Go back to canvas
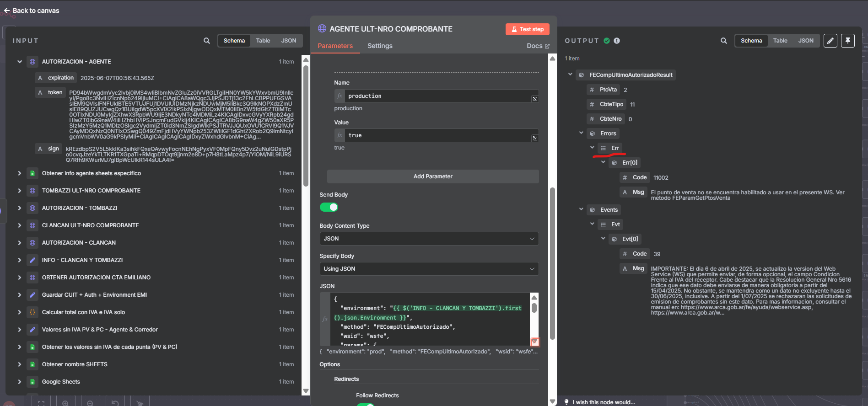This screenshot has width=868, height=406. [x=32, y=11]
